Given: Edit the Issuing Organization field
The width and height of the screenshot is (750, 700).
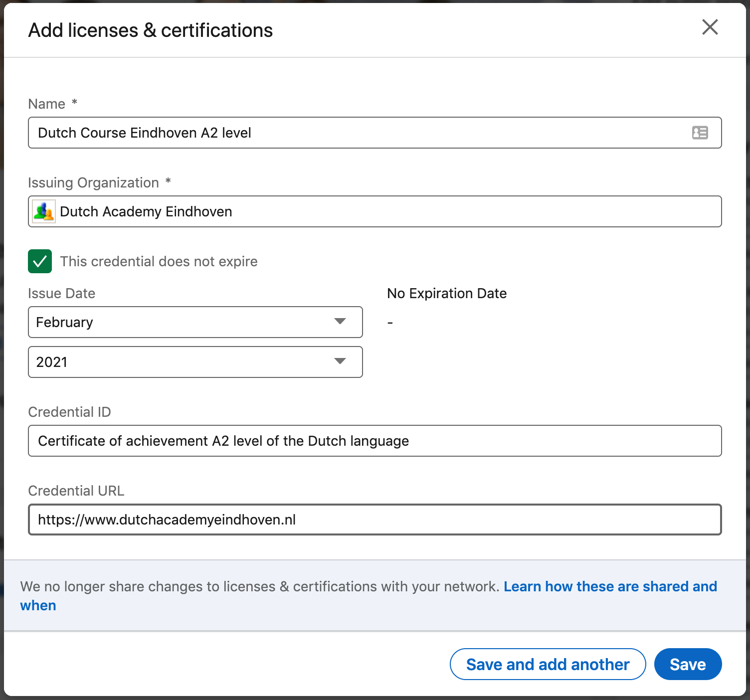Looking at the screenshot, I should pyautogui.click(x=375, y=211).
